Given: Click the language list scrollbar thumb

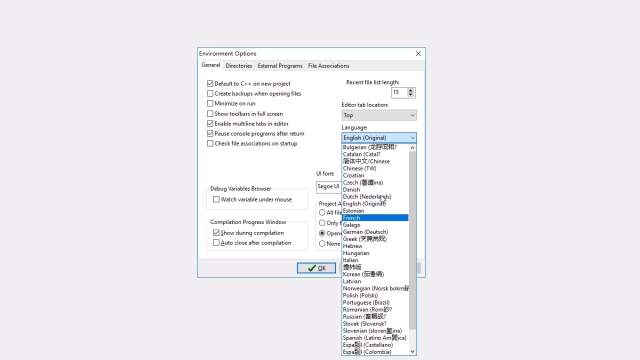Looking at the screenshot, I should [x=412, y=240].
